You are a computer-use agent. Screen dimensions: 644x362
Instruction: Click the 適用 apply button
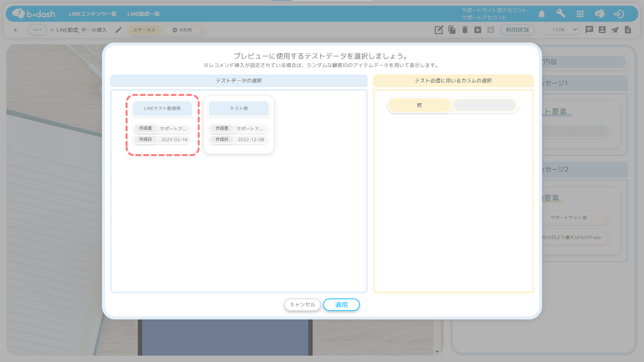tap(341, 305)
